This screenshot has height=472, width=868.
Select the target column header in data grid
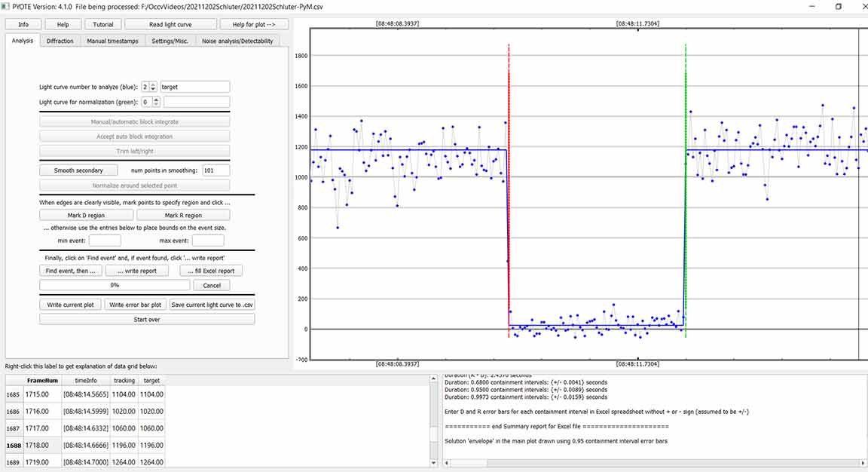(x=151, y=381)
